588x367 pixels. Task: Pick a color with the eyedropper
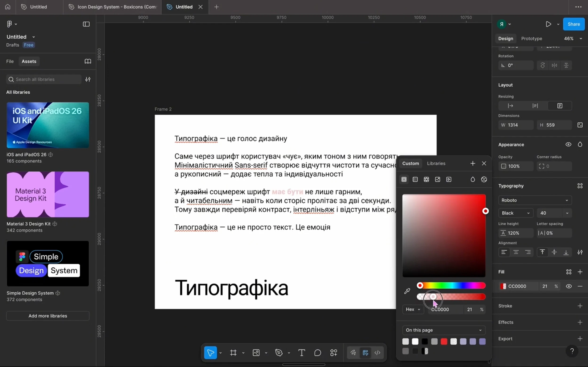pos(407,291)
